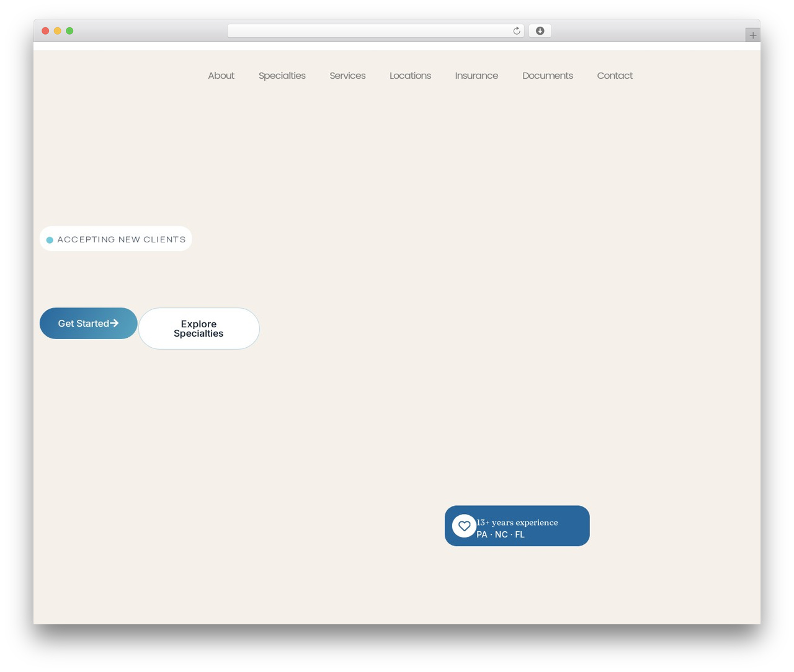The image size is (794, 672).
Task: Click the PA · NC · FL text
Action: coord(501,534)
